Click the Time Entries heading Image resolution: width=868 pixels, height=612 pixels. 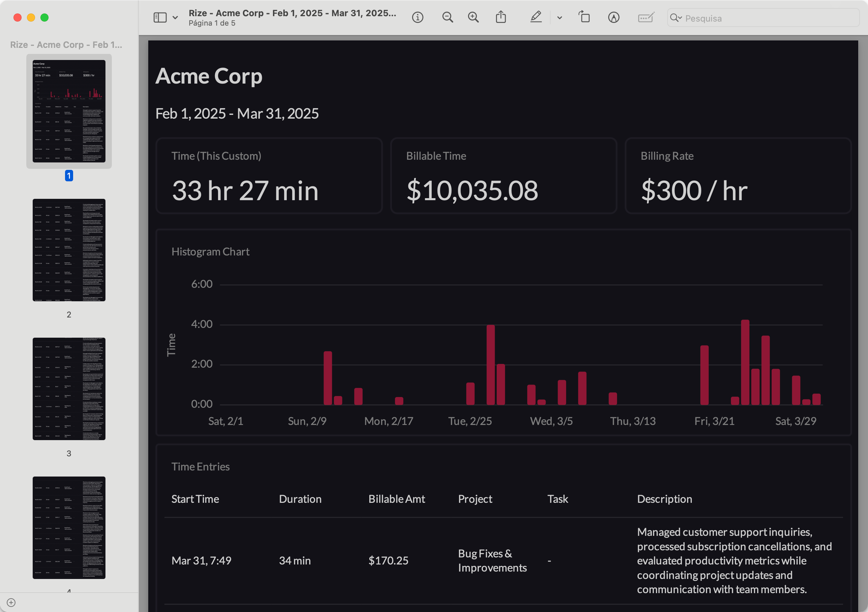200,466
